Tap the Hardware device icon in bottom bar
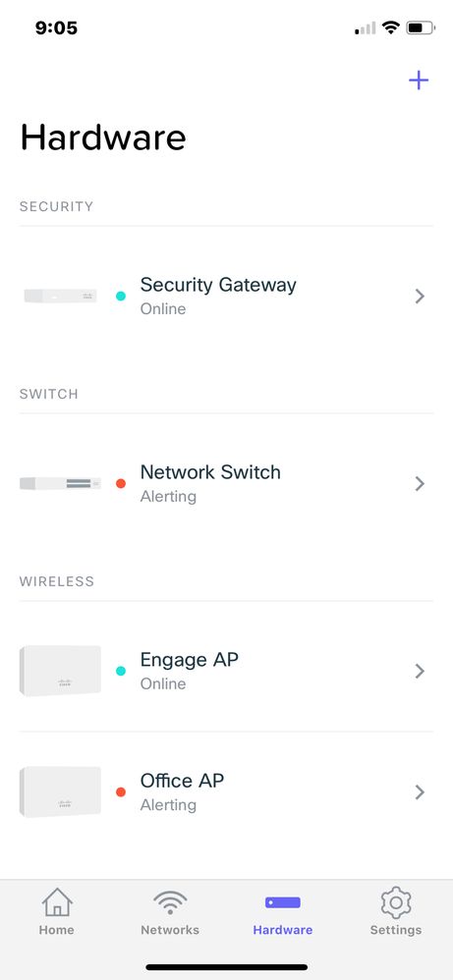Screen dimensions: 453x980 click(283, 902)
